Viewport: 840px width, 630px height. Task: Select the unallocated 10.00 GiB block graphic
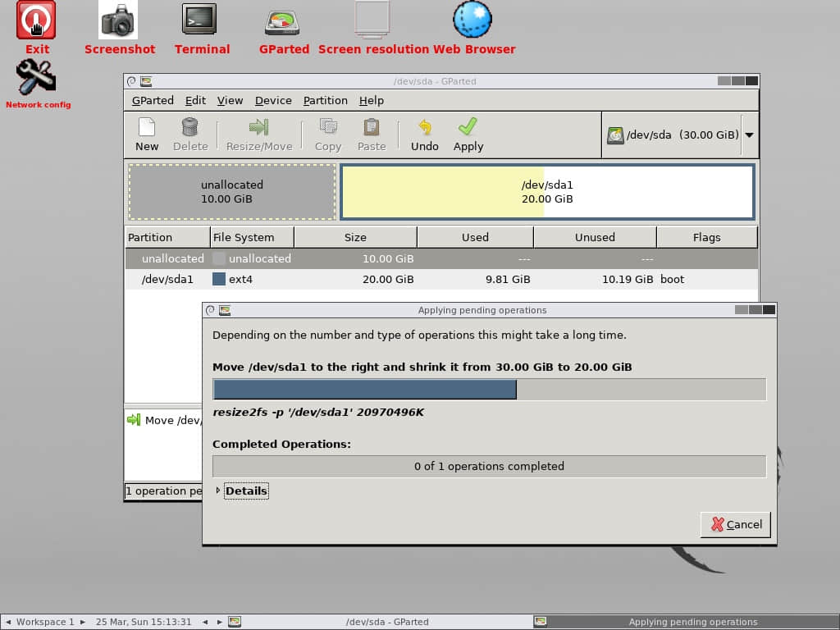(232, 192)
